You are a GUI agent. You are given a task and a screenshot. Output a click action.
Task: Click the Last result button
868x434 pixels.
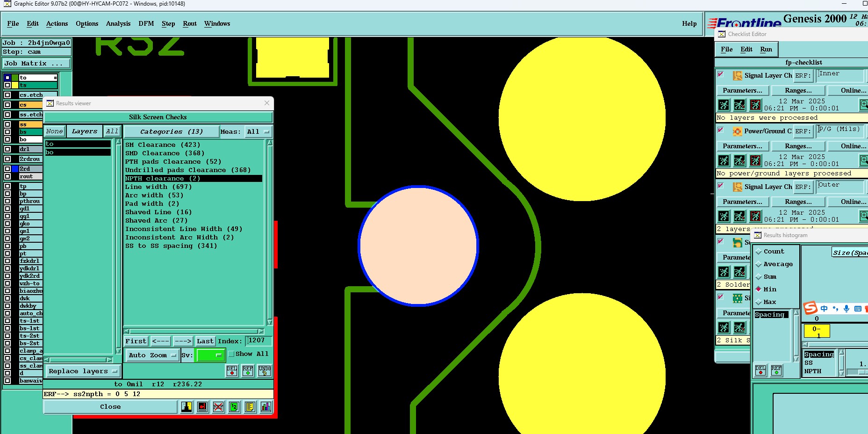coord(205,341)
